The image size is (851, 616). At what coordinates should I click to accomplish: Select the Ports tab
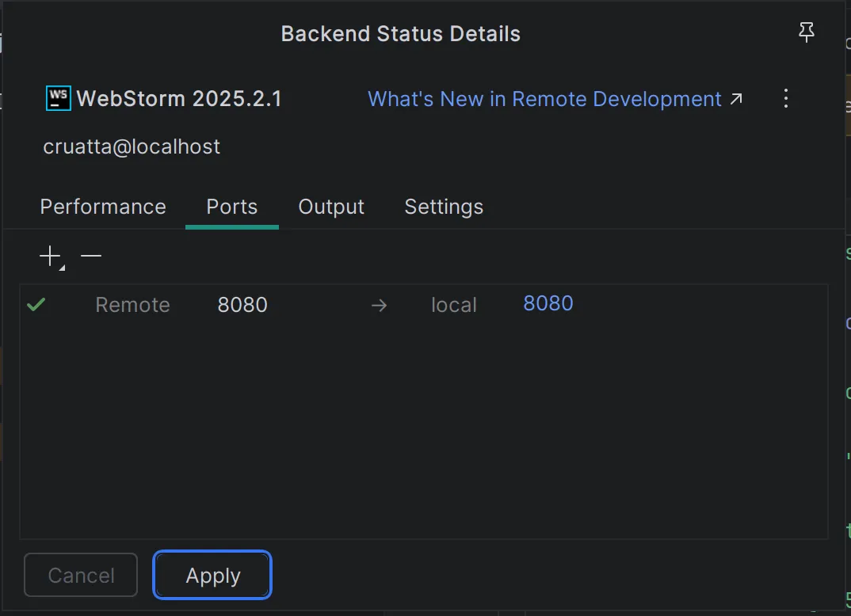coord(231,207)
